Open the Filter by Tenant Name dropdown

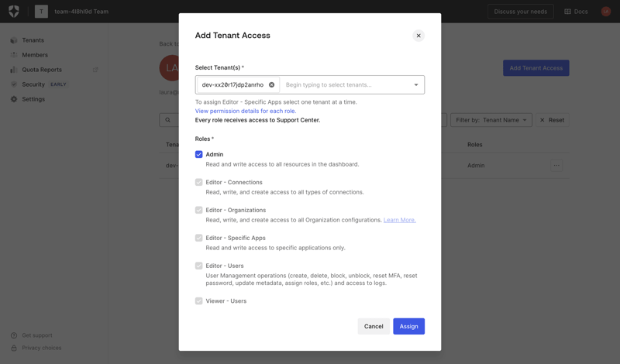point(491,120)
